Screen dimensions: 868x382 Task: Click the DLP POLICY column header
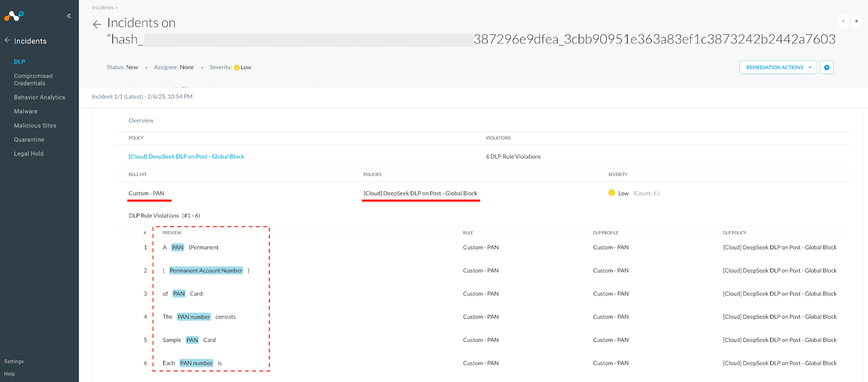point(735,233)
